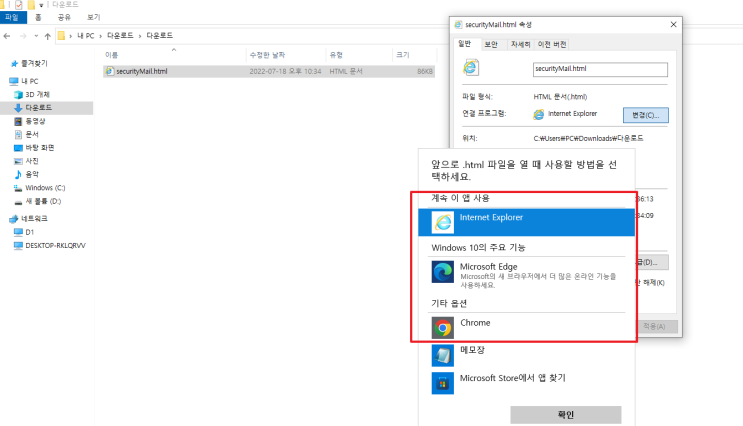Click the 적용(A) button
This screenshot has height=426, width=743.
pyautogui.click(x=654, y=326)
